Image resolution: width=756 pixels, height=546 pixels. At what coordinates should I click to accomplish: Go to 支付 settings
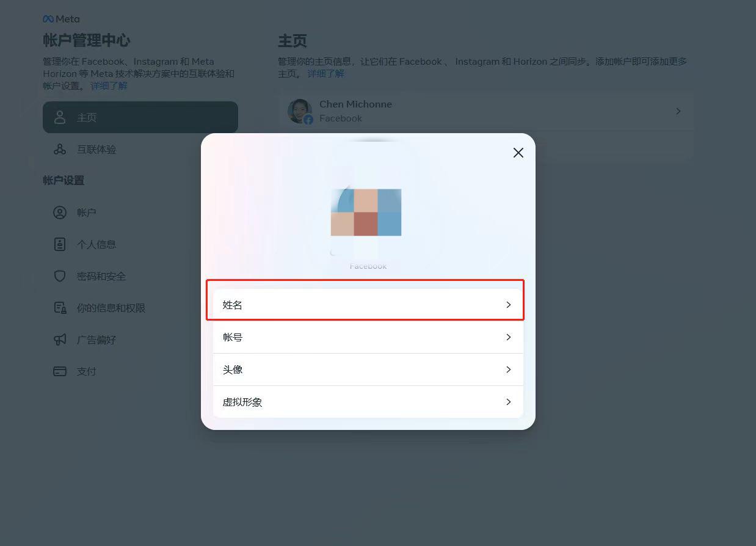tap(87, 371)
